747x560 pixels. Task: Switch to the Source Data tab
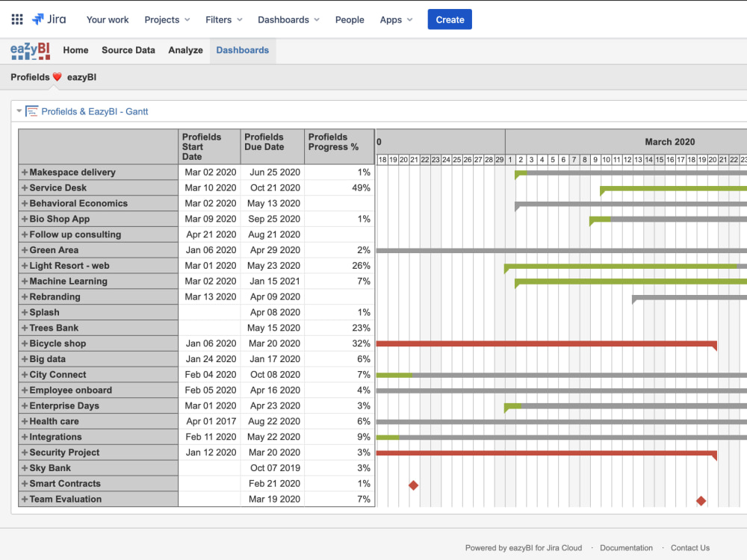tap(128, 50)
